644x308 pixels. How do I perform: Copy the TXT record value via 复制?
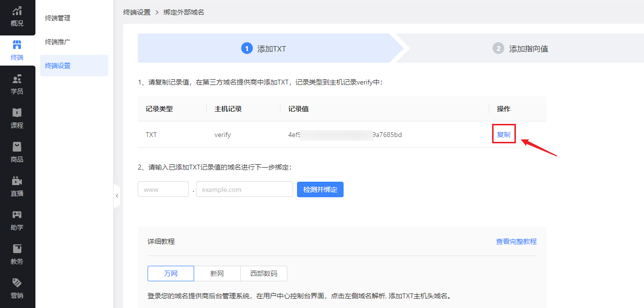[504, 135]
